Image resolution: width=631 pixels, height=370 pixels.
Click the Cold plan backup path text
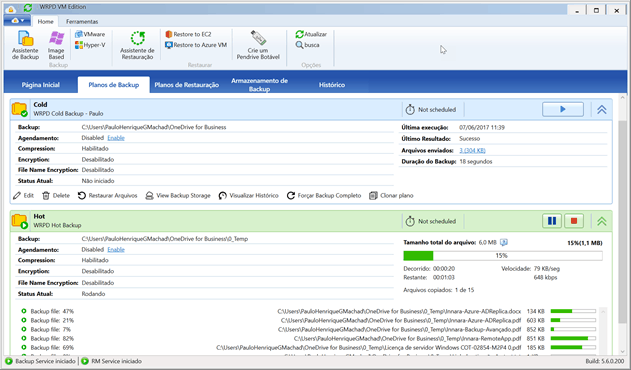(154, 127)
